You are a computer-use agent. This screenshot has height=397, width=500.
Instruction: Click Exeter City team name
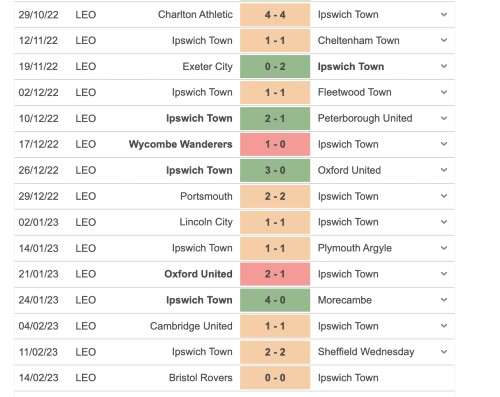[x=207, y=67]
